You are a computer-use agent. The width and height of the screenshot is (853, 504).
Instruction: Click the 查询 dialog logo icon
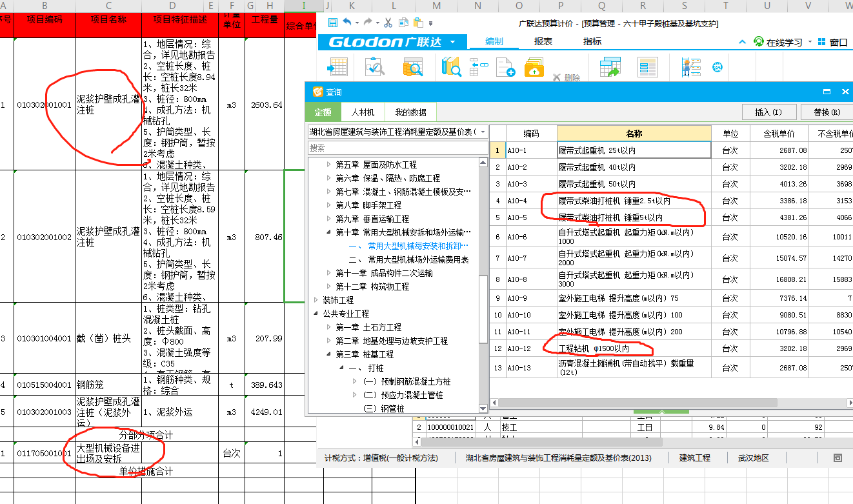(317, 92)
